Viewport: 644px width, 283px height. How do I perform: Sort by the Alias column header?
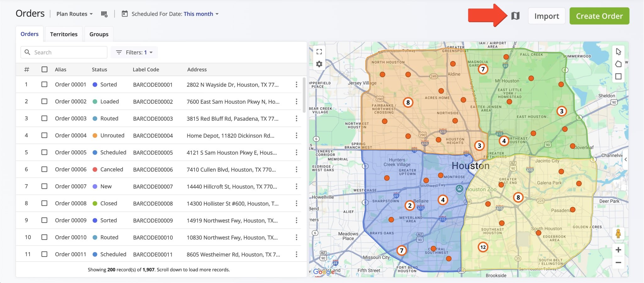60,69
